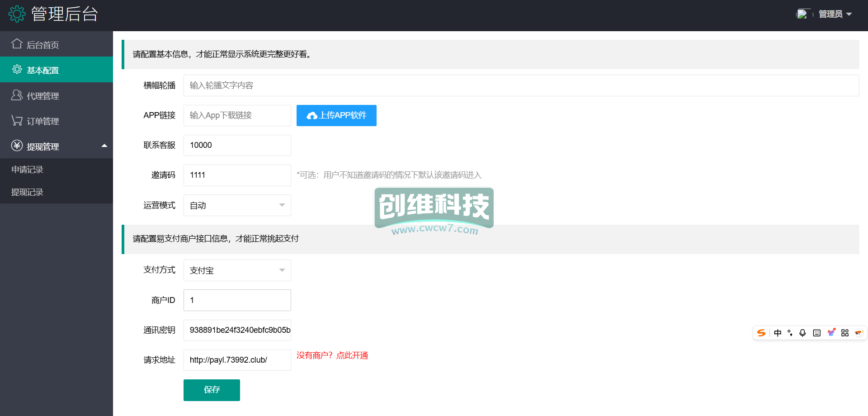Click the IME mascot assistant icon
Screen dimensions: 868x416
click(859, 333)
